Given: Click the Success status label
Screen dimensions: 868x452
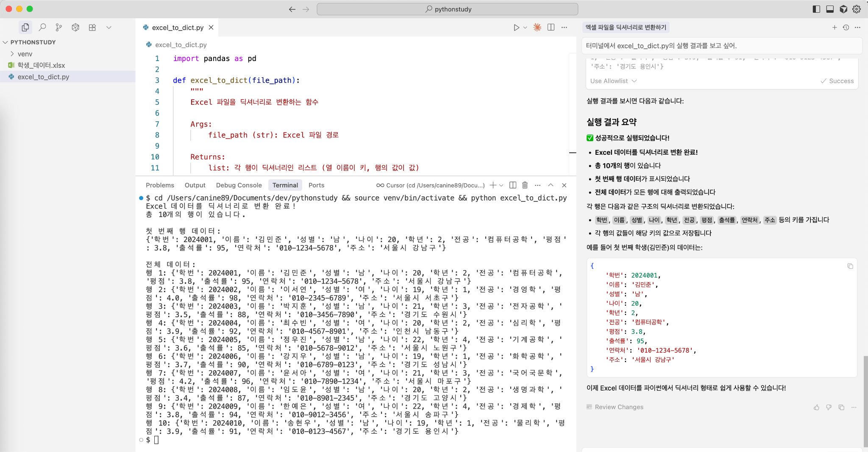Looking at the screenshot, I should pyautogui.click(x=837, y=81).
